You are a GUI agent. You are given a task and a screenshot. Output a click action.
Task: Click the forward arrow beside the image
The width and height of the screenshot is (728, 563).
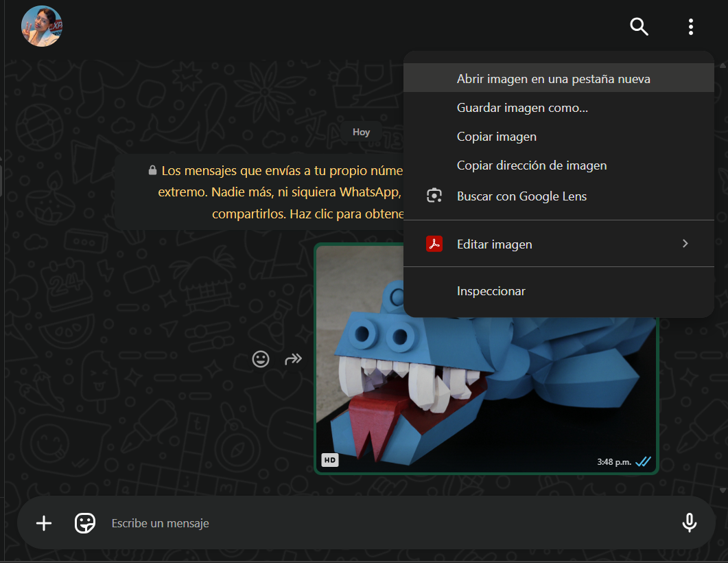pos(294,359)
